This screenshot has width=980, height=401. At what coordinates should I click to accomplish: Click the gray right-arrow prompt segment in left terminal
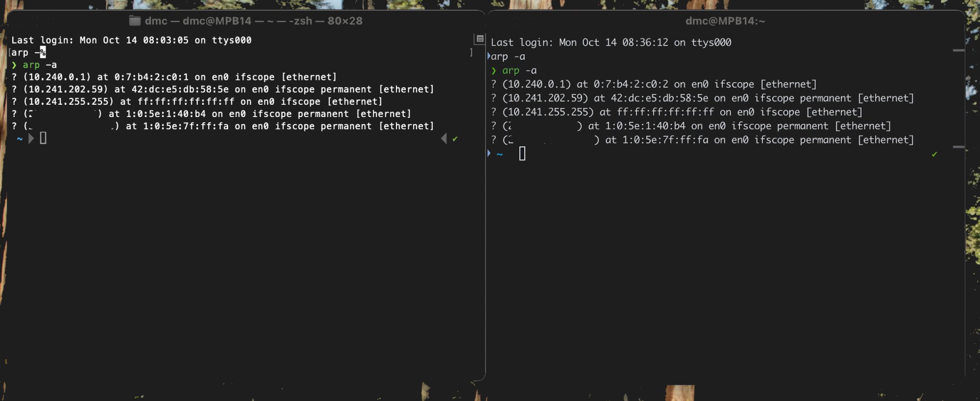31,139
